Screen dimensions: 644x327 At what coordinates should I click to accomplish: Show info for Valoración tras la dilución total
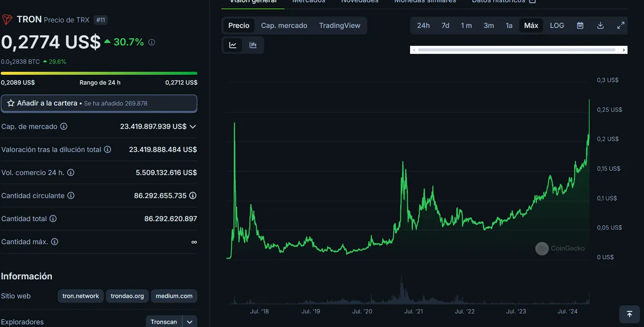tap(108, 150)
